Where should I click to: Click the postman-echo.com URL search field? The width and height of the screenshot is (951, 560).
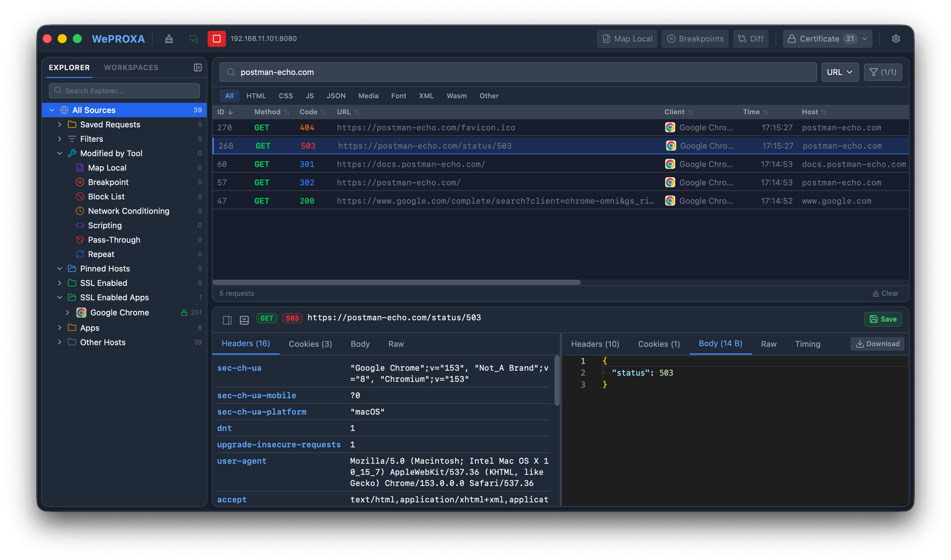[x=518, y=72]
